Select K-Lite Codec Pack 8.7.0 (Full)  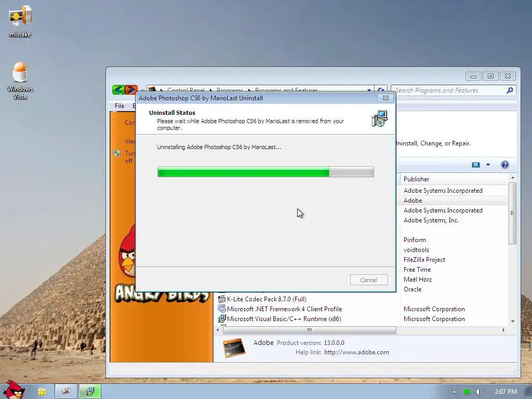pyautogui.click(x=267, y=299)
